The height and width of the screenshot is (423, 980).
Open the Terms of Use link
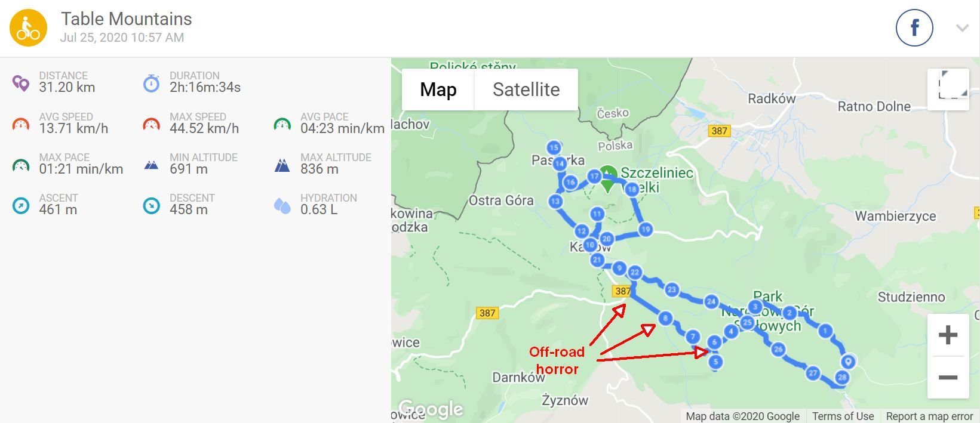tap(843, 416)
